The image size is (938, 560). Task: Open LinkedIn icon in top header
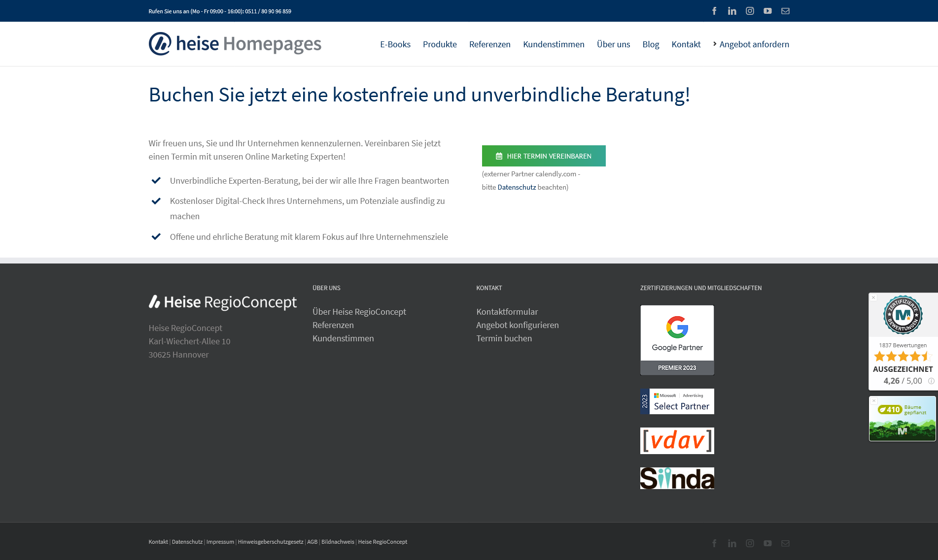(732, 11)
